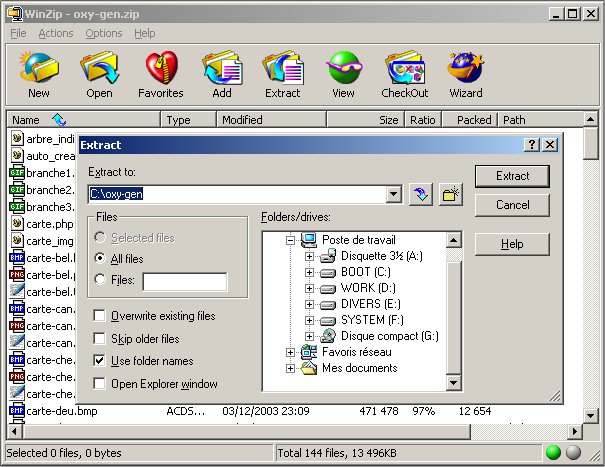The height and width of the screenshot is (467, 605).
Task: Select the Disquette 3½ (A:) drive icon
Action: tap(328, 256)
